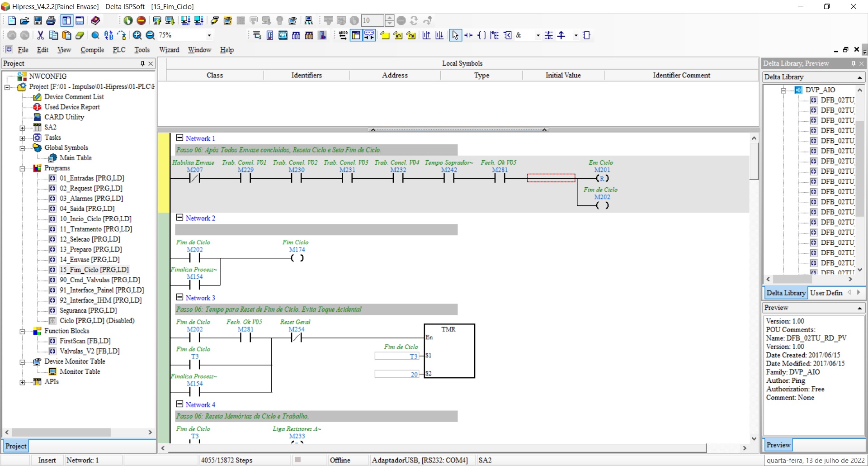Screen dimensions: 868x466
Task: Collapse Network 3 with minus box
Action: pos(179,297)
